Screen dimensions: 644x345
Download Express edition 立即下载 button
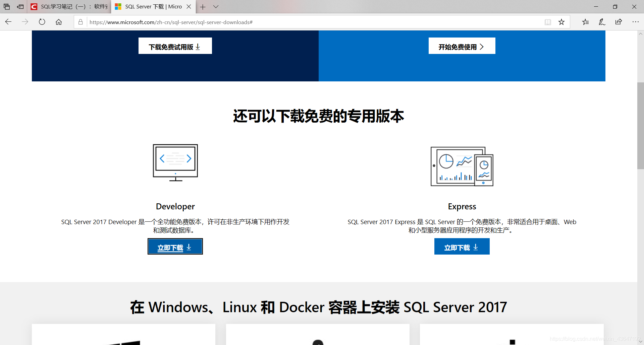(x=462, y=247)
